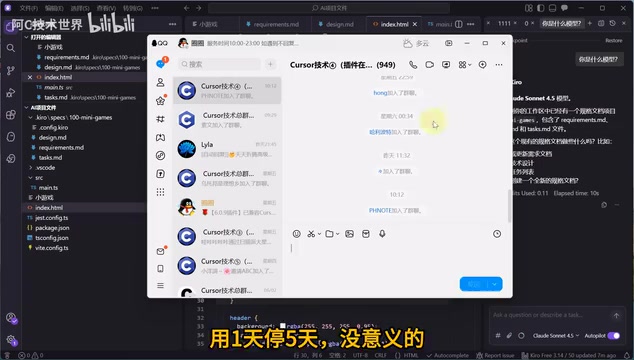Invite members using the circled plus icon

coord(482,65)
